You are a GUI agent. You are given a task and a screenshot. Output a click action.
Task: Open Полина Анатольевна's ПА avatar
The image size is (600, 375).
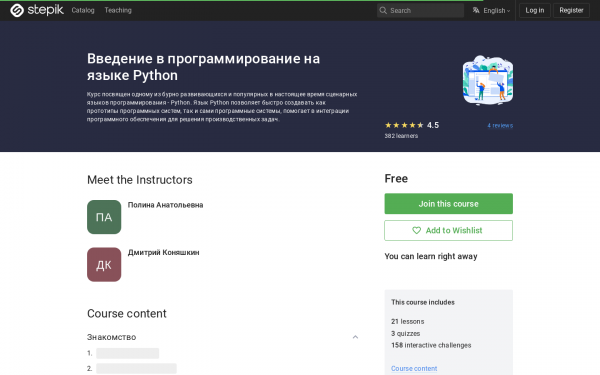(x=104, y=217)
